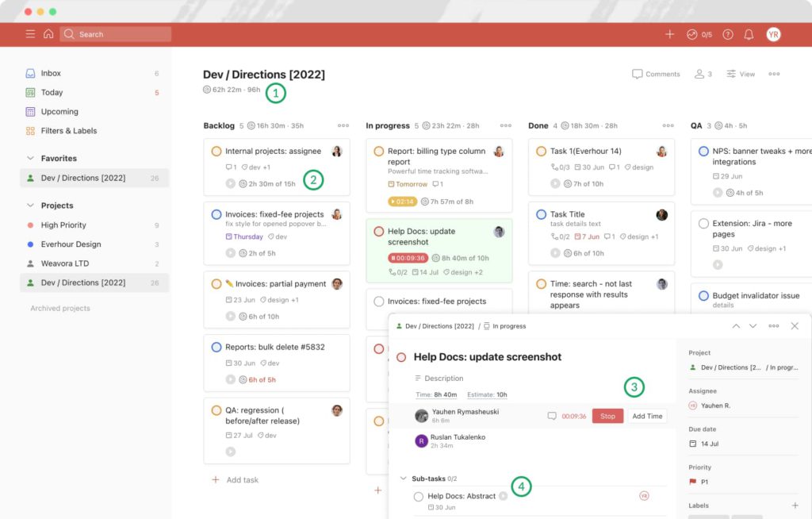Stop the running timer

pyautogui.click(x=607, y=415)
